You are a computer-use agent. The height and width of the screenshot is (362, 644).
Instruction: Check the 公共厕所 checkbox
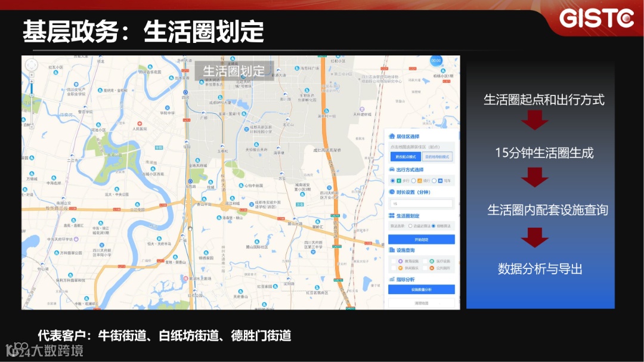pos(425,268)
